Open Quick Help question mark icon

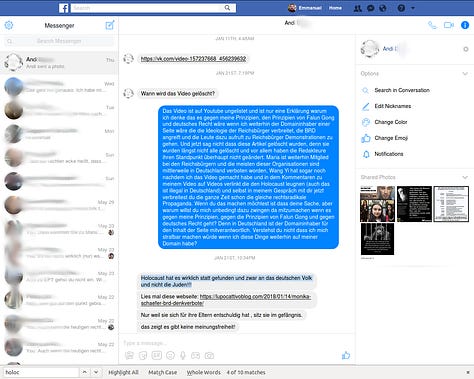tap(401, 8)
